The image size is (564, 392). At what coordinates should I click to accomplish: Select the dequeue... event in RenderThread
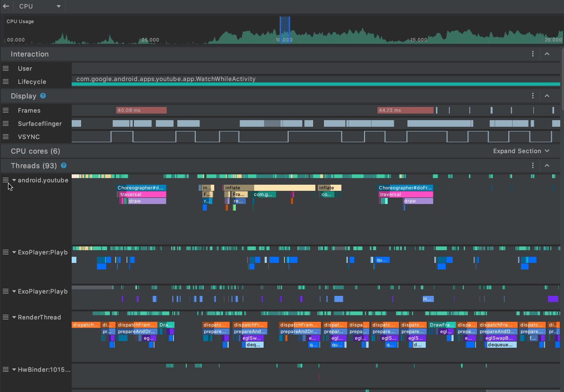[501, 344]
